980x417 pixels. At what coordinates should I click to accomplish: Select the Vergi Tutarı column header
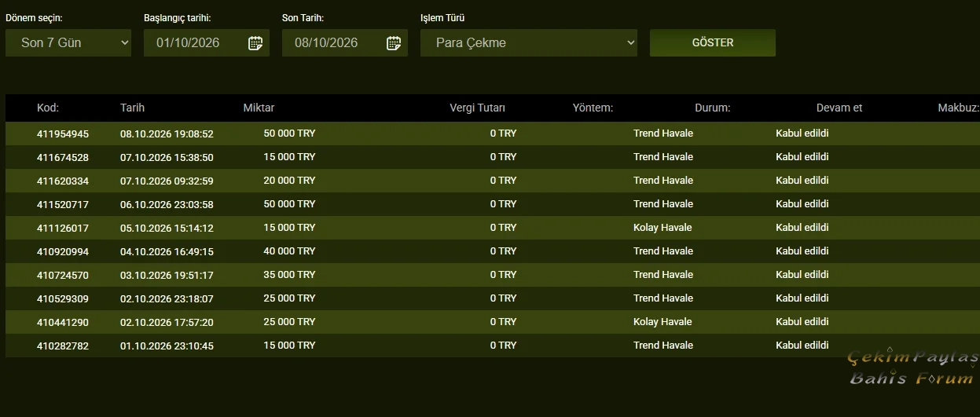[477, 108]
